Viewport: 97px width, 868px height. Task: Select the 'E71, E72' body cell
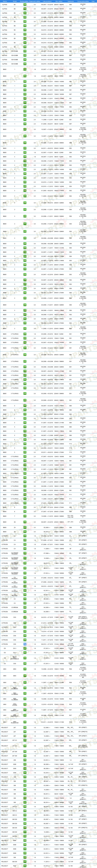click(70, 522)
